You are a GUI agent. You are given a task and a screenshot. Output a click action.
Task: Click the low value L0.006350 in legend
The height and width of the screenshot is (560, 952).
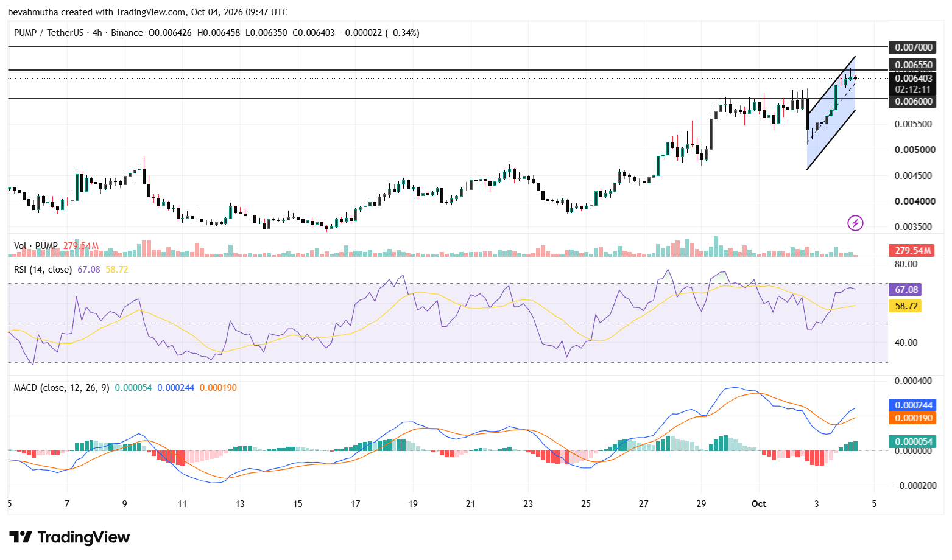[x=266, y=33]
